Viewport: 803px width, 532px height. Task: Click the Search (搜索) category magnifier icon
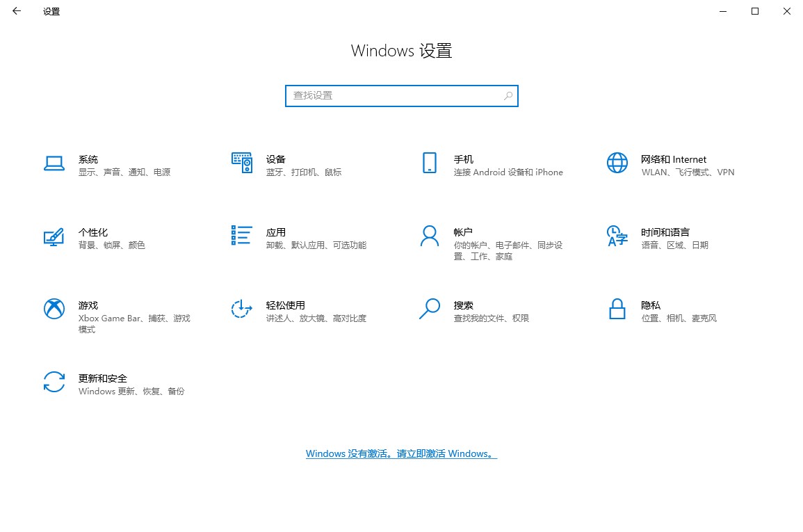429,309
